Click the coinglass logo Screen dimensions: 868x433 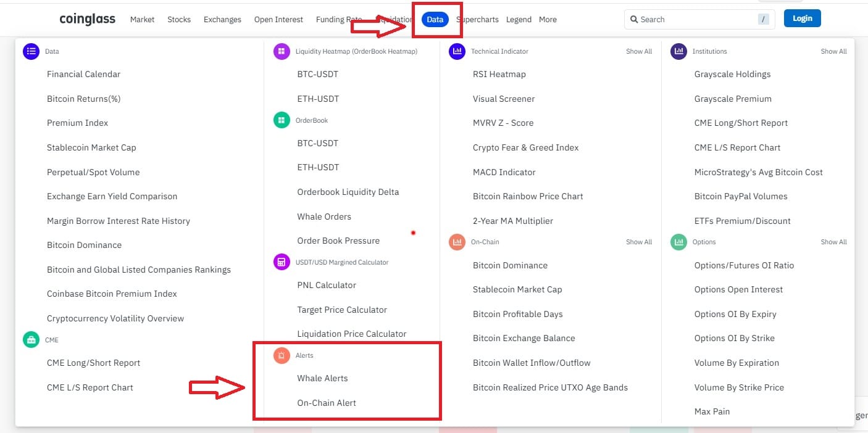[x=87, y=19]
